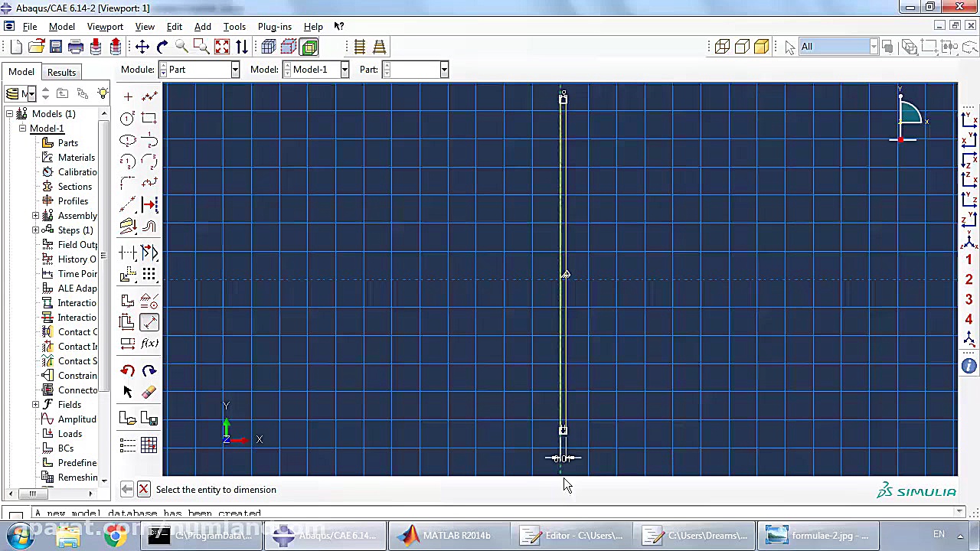Select the Create Circle tool
Viewport: 980px width, 551px height.
128,119
